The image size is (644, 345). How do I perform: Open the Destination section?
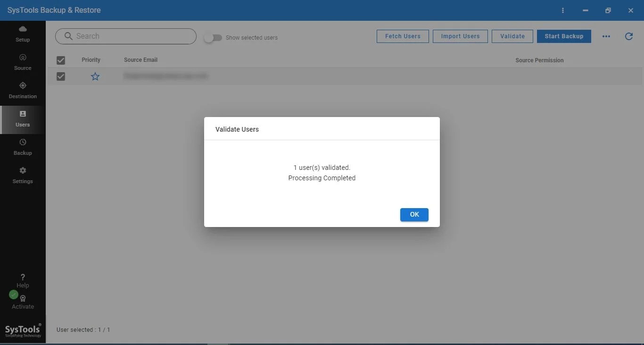[x=23, y=91]
